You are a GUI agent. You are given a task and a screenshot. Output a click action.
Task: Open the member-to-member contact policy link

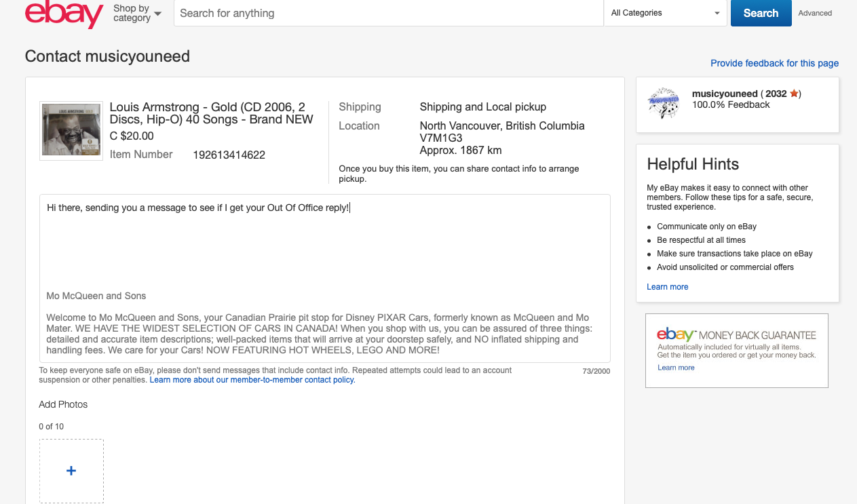pyautogui.click(x=251, y=380)
